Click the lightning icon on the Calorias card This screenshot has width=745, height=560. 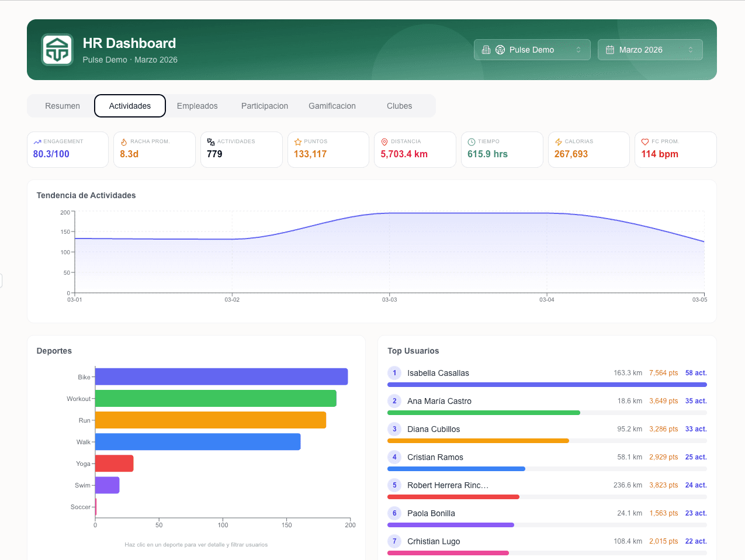pyautogui.click(x=558, y=141)
